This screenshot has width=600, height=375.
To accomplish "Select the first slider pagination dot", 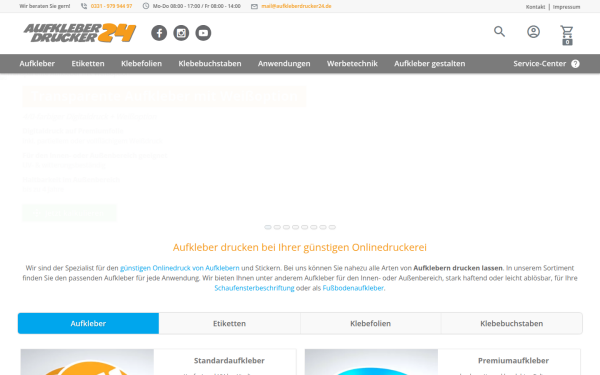I will 268,227.
